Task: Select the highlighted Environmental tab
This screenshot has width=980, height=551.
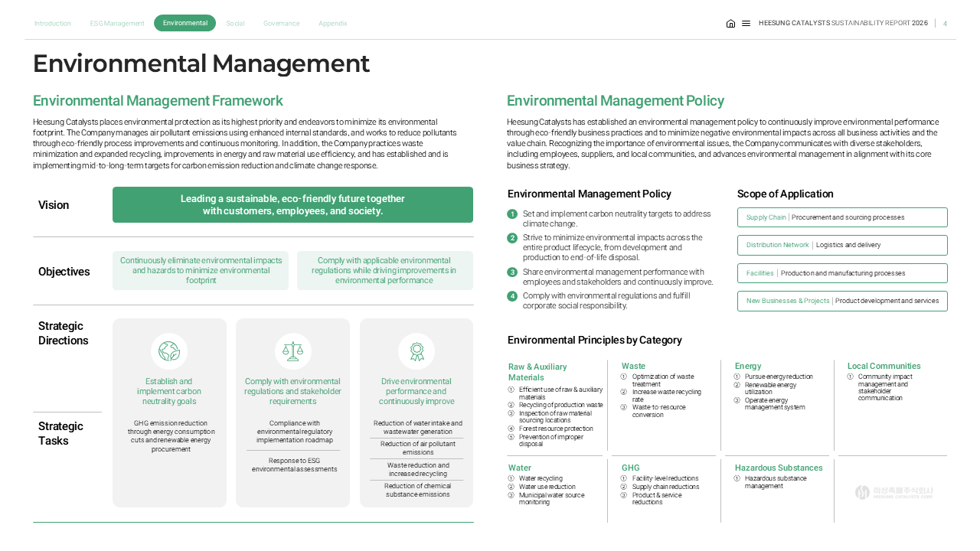Action: coord(185,23)
